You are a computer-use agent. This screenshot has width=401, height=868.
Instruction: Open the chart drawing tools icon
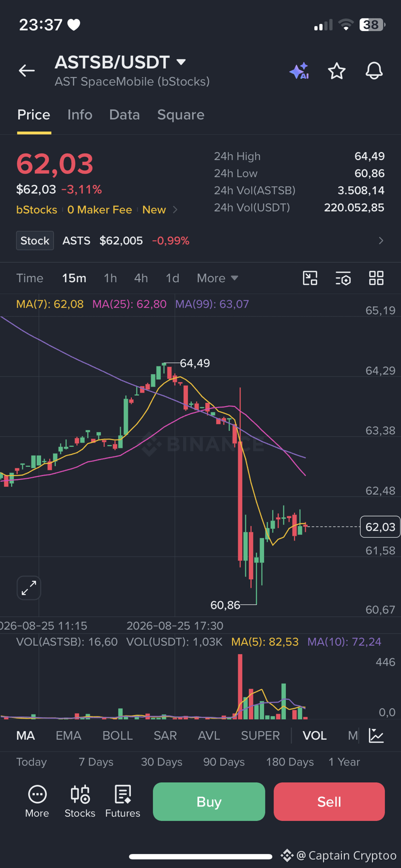click(310, 278)
